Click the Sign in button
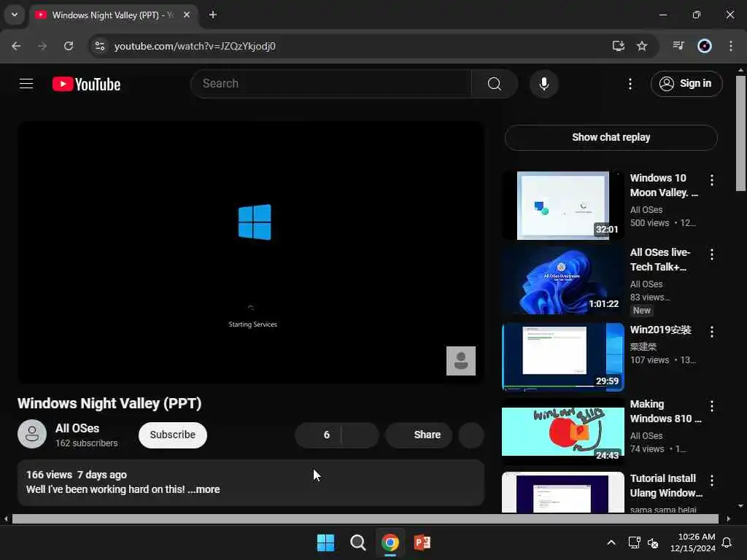747x560 pixels. (686, 84)
